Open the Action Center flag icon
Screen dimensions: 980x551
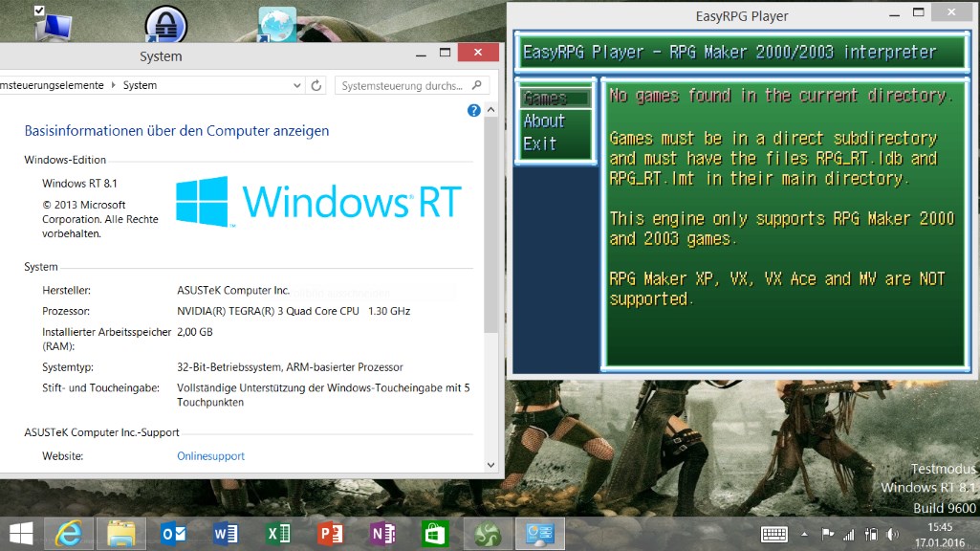pyautogui.click(x=827, y=534)
